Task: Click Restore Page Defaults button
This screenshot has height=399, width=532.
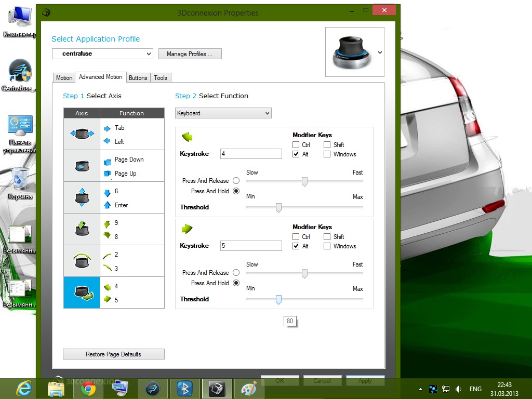Action: pos(113,354)
